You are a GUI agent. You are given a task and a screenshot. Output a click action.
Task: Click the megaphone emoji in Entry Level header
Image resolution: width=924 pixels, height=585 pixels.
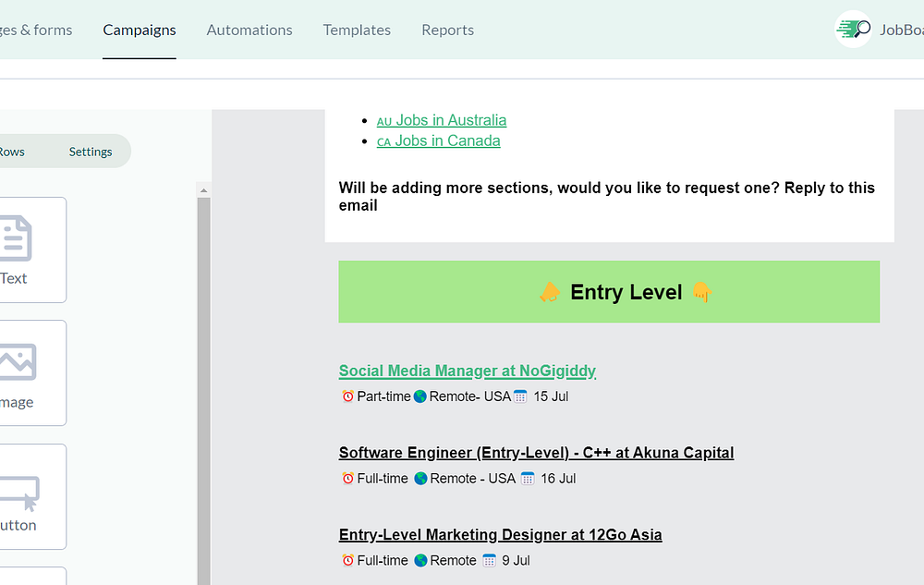(x=551, y=292)
